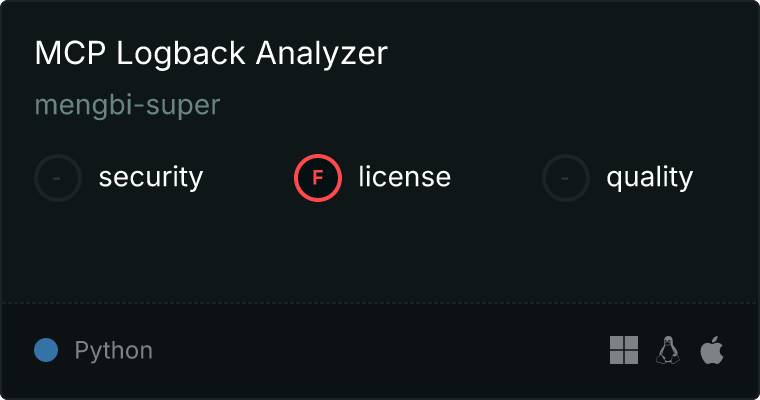Click the quality score dash badge
Image resolution: width=760 pixels, height=400 pixels.
tap(566, 178)
